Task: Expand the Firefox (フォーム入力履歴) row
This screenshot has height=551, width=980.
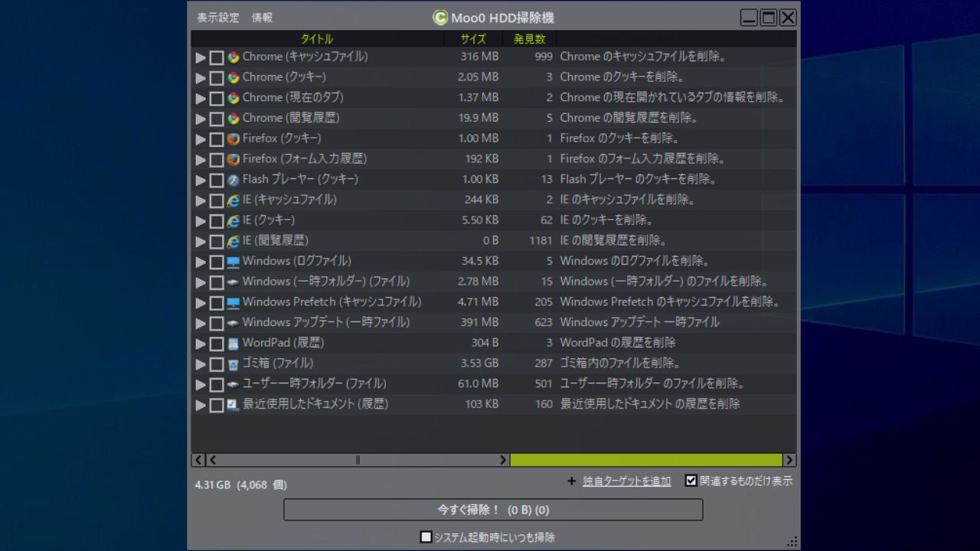Action: (x=201, y=160)
